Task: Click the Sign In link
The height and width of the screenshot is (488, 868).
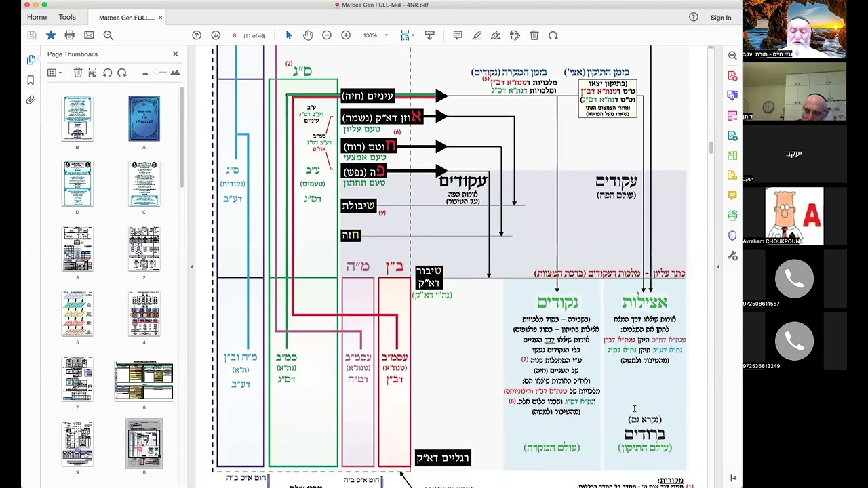Action: [x=721, y=18]
